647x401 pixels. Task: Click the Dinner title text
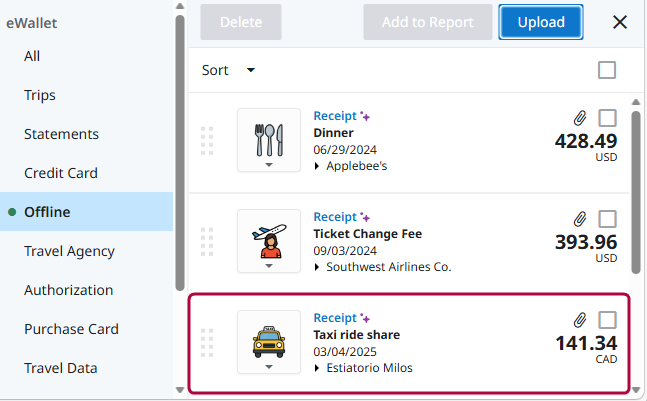(333, 133)
